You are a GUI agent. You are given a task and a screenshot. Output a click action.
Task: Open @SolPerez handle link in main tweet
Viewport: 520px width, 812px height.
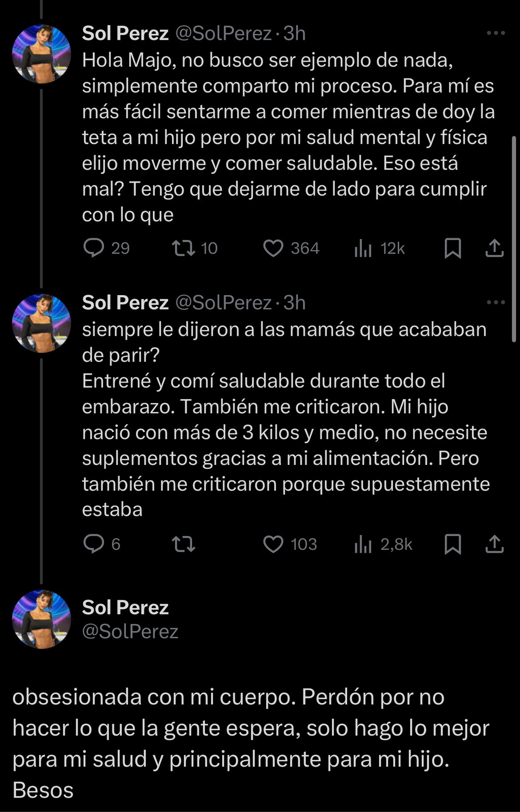[130, 632]
